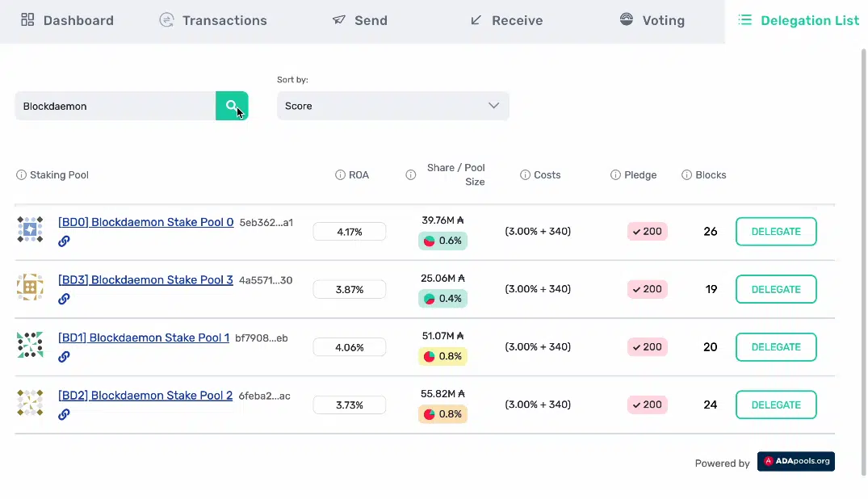868x499 pixels.
Task: Show info icon for Share / Pool Size
Action: (411, 175)
